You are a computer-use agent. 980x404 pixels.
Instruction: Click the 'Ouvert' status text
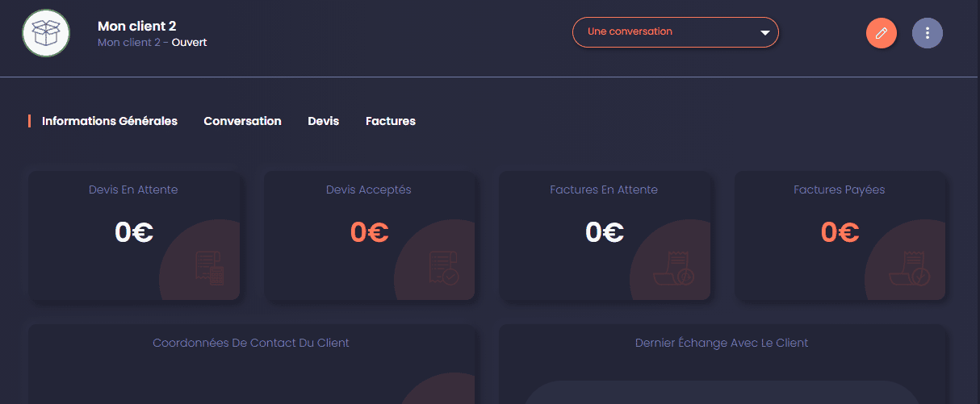click(x=190, y=42)
